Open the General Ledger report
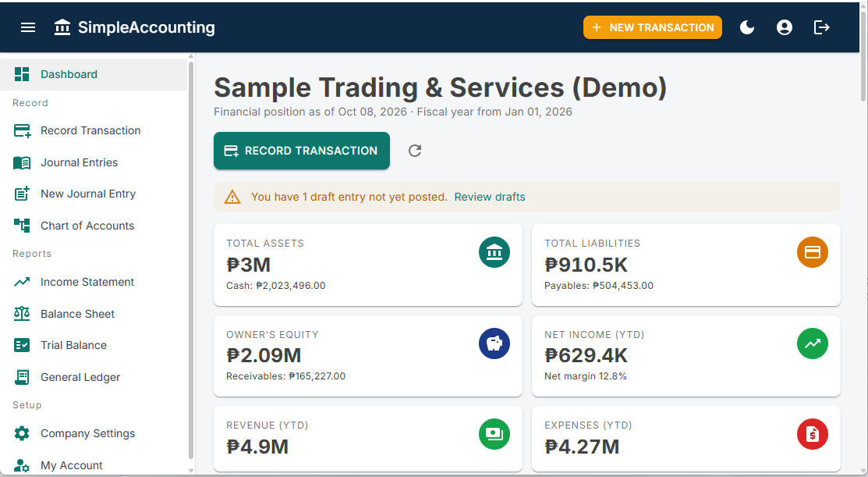868x477 pixels. pyautogui.click(x=94, y=377)
